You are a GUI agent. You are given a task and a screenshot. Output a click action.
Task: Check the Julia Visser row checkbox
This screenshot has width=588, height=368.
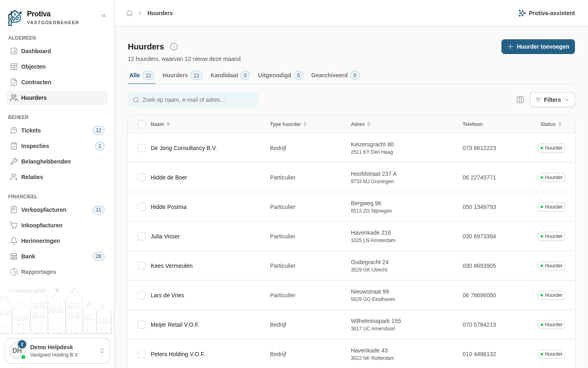pyautogui.click(x=142, y=236)
